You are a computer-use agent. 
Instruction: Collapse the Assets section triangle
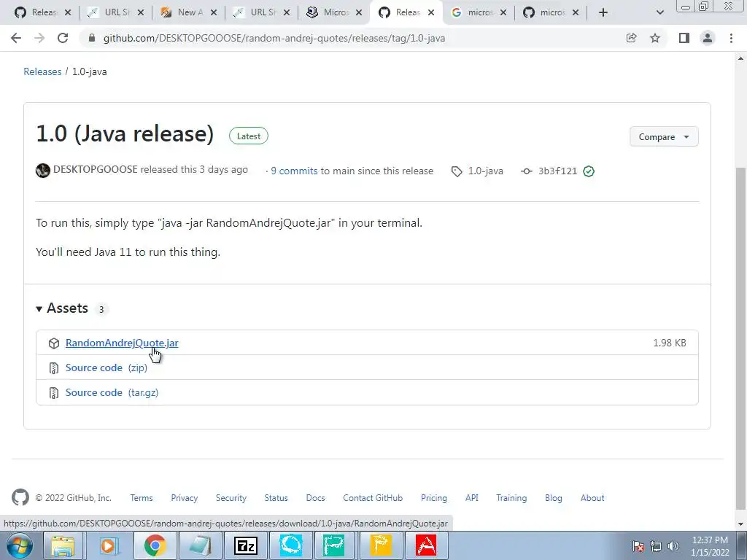click(39, 309)
